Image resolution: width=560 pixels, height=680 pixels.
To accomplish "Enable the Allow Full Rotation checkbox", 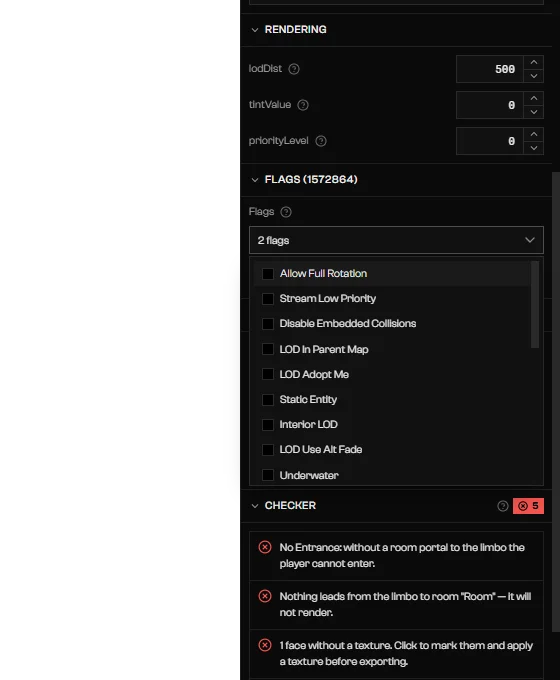I will point(268,274).
